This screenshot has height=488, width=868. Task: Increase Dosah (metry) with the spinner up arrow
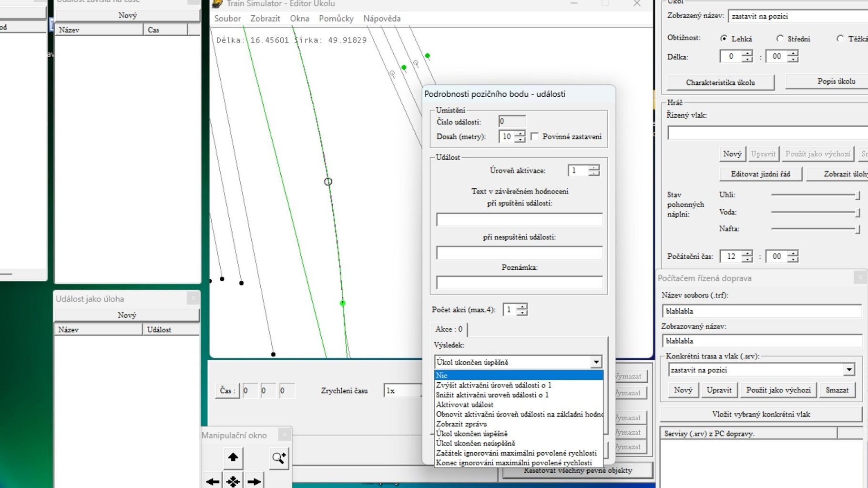520,133
